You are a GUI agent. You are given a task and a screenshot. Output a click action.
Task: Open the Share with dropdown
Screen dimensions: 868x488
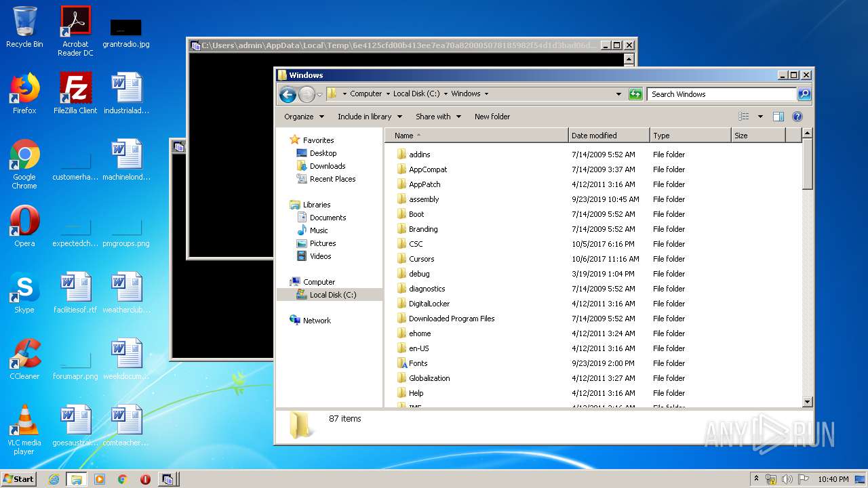[438, 117]
